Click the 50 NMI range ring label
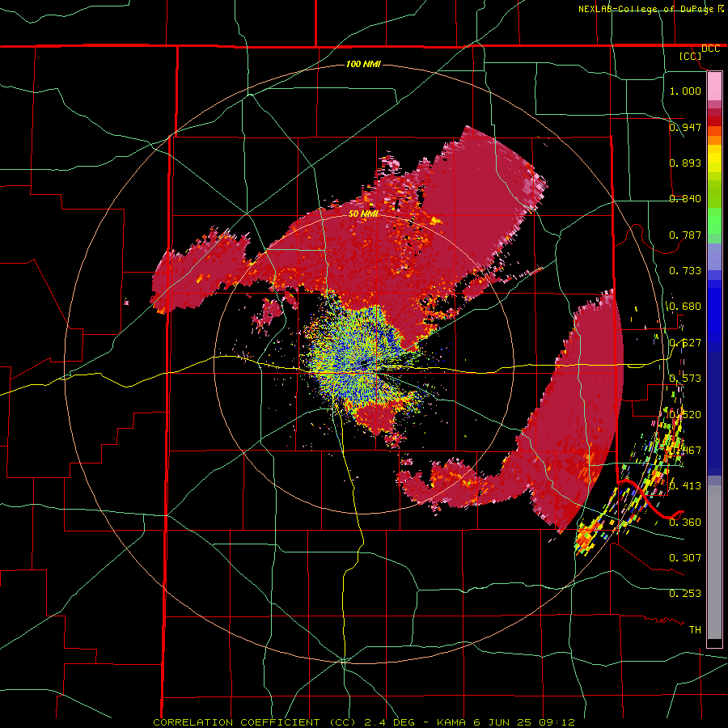 point(363,214)
